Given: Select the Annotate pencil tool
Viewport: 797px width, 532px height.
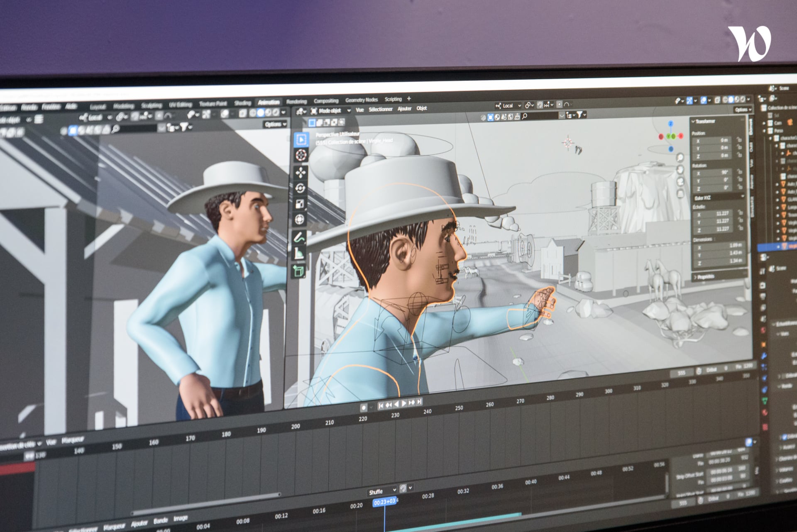Looking at the screenshot, I should click(x=299, y=237).
